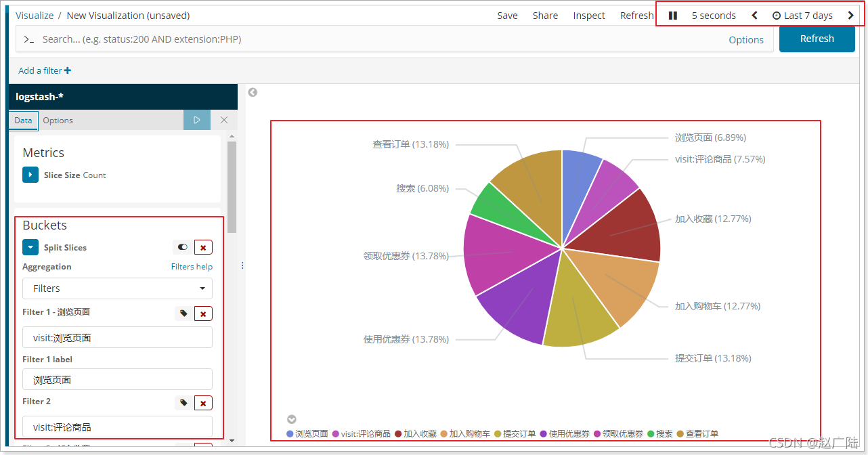Click the sidebar scrollbar down arrow

click(232, 440)
